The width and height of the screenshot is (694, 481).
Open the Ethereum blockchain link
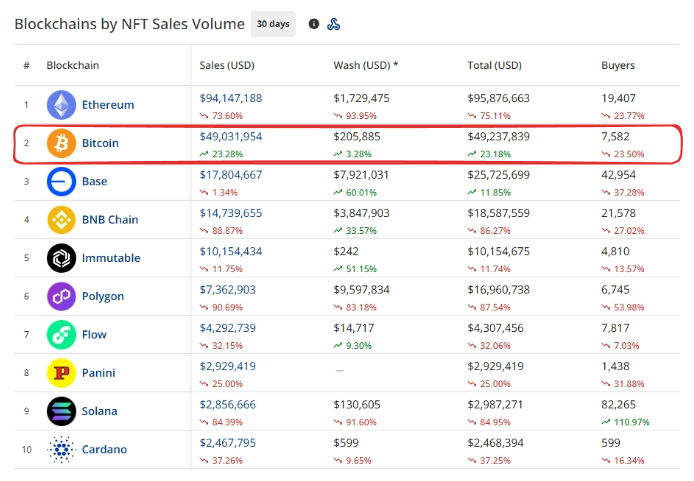coord(108,105)
